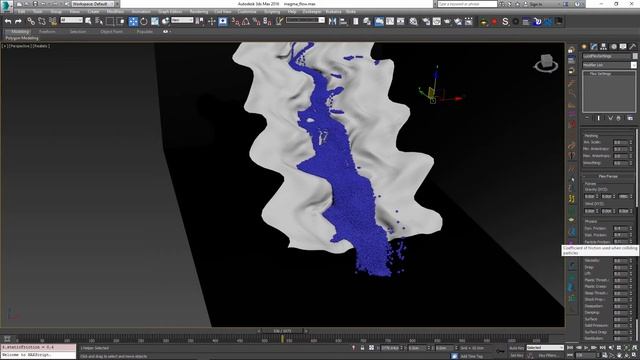
Task: Click the time slider handle above the timeline
Action: pyautogui.click(x=282, y=331)
